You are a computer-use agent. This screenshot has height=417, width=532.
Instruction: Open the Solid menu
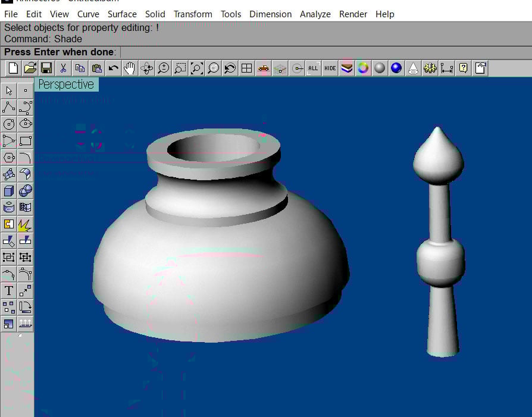click(x=155, y=14)
